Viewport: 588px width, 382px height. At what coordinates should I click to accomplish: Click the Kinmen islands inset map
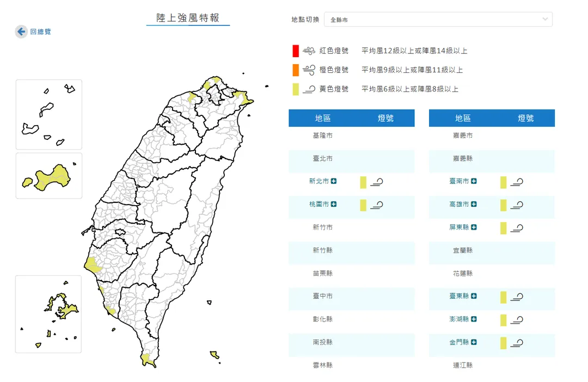pos(49,175)
